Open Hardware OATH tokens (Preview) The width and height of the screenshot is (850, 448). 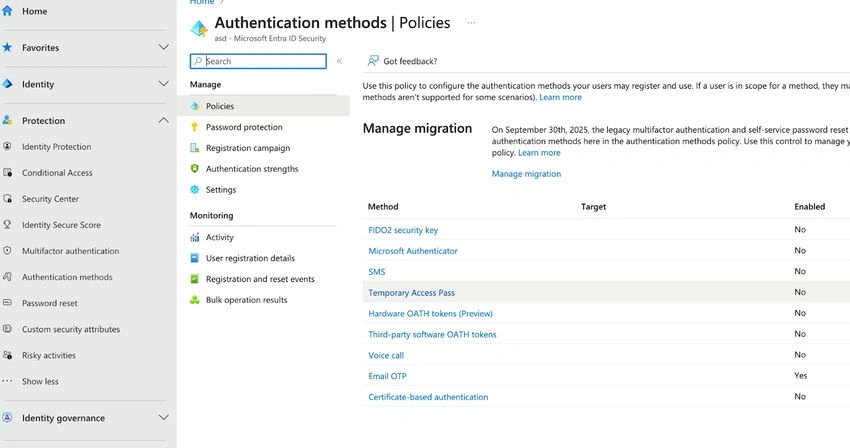pyautogui.click(x=430, y=313)
